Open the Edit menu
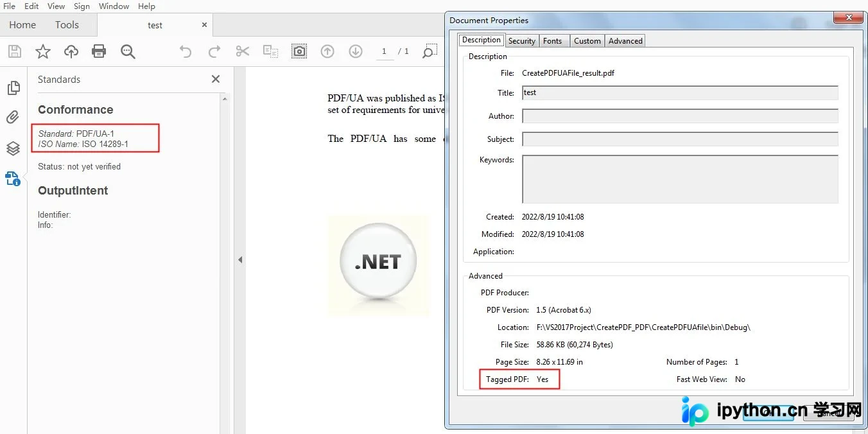Screen dimensions: 868x434 point(31,6)
